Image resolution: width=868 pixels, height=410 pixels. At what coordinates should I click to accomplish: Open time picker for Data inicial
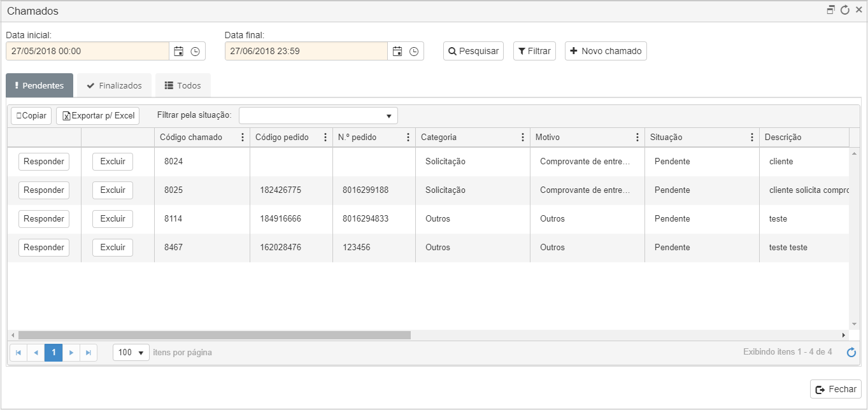(195, 52)
